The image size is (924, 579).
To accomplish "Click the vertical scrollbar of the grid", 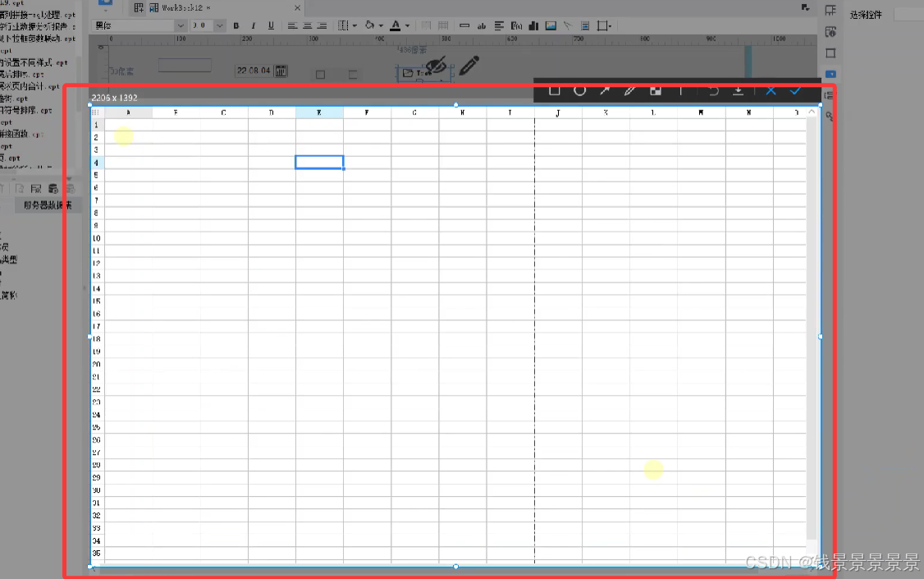I will click(812, 329).
